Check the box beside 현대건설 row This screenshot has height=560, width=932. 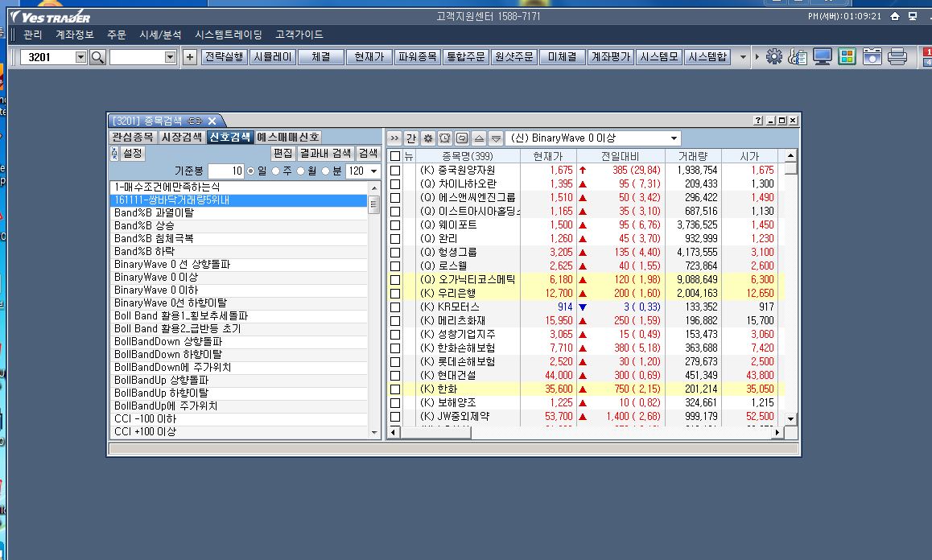(395, 376)
